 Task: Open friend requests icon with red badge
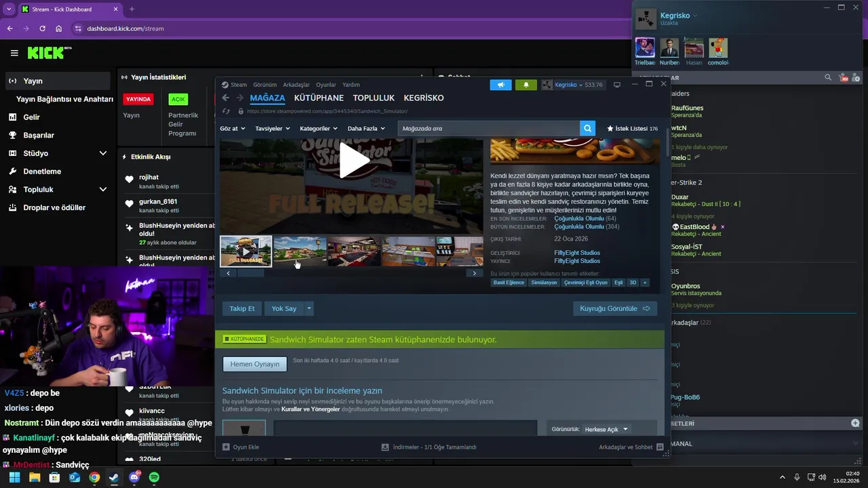[843, 78]
